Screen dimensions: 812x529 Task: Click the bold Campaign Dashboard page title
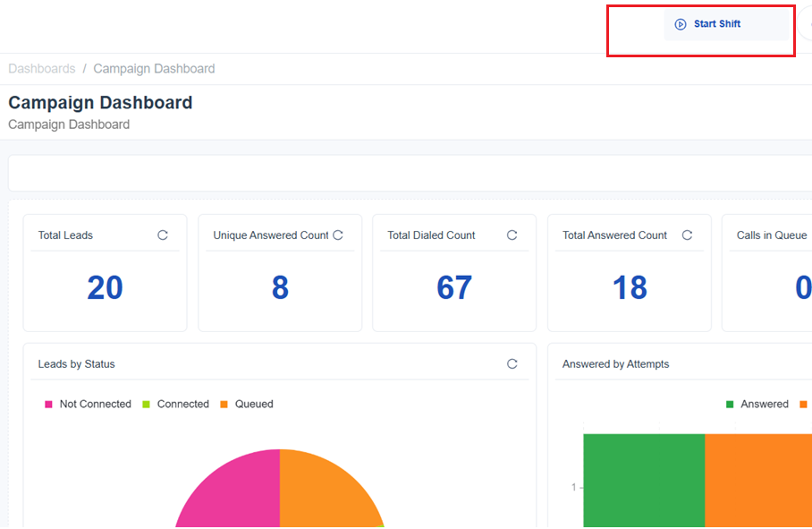tap(100, 103)
